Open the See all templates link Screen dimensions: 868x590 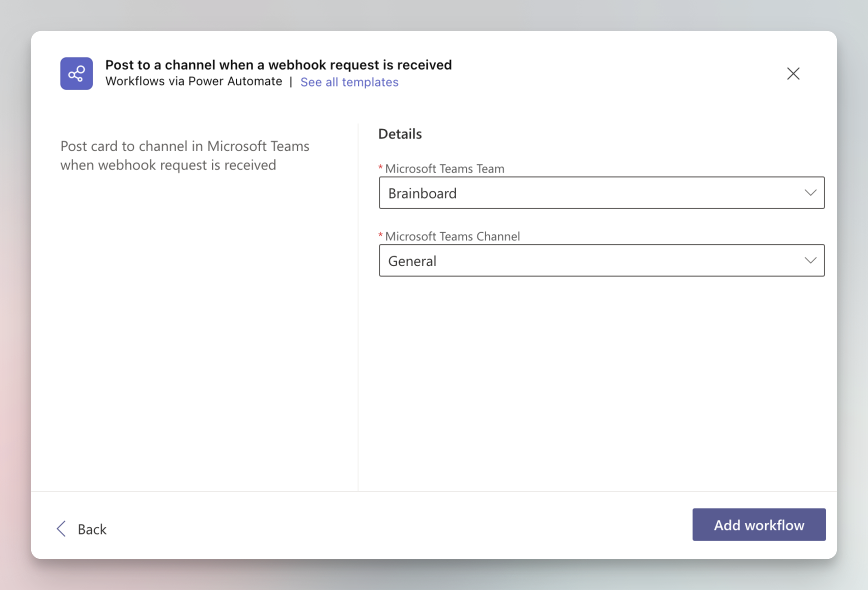(349, 82)
